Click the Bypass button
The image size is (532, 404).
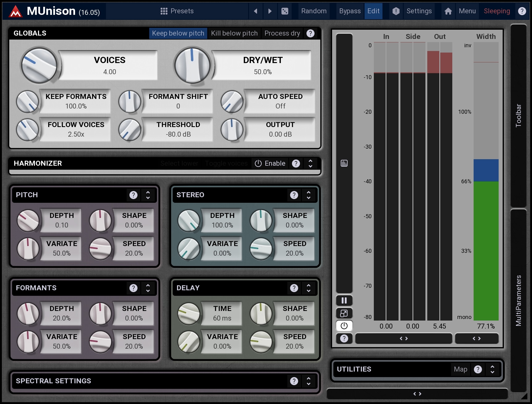350,11
